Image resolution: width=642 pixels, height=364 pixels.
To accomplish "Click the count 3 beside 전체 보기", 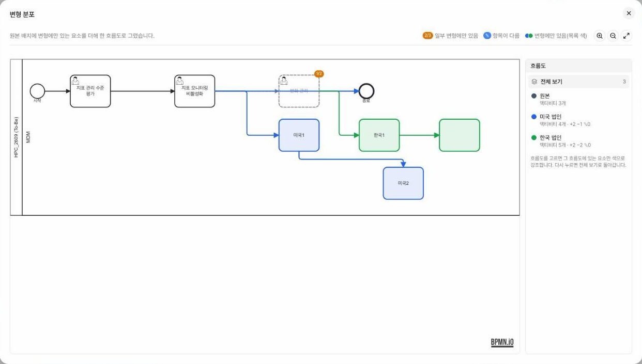I will pos(624,82).
